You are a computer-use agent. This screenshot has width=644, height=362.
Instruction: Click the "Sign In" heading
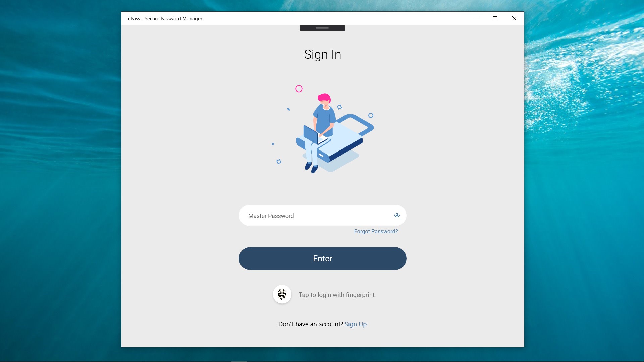pos(322,54)
